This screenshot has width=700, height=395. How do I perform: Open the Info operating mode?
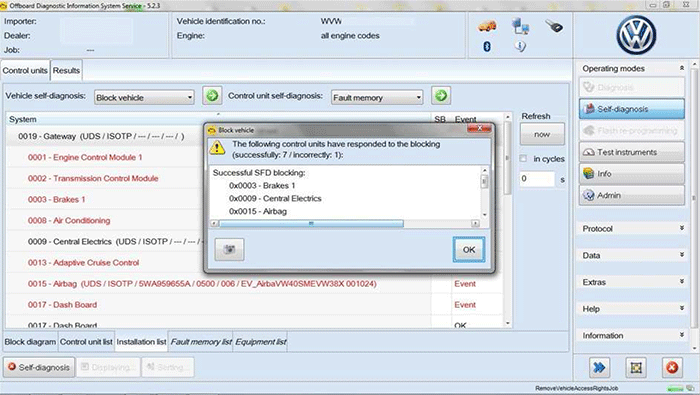pyautogui.click(x=631, y=174)
